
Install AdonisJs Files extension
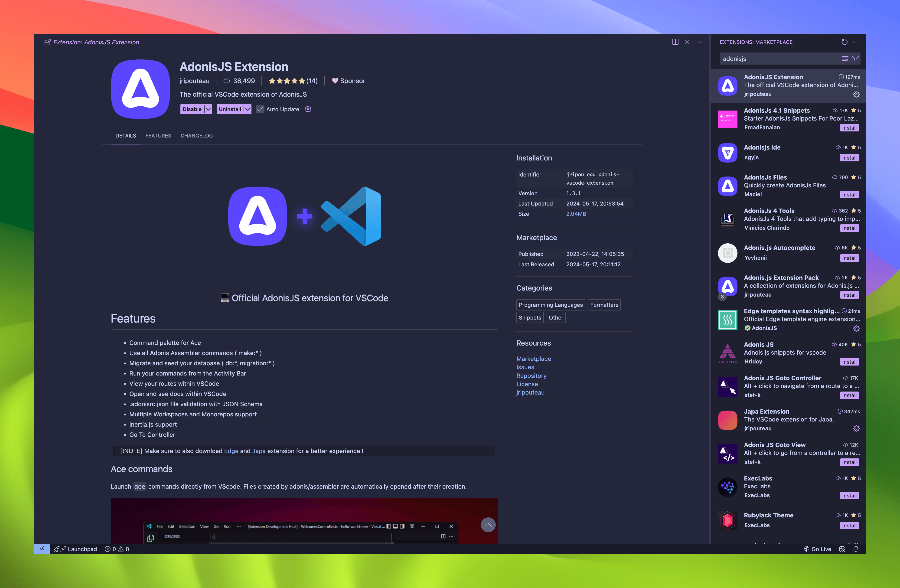pyautogui.click(x=849, y=195)
